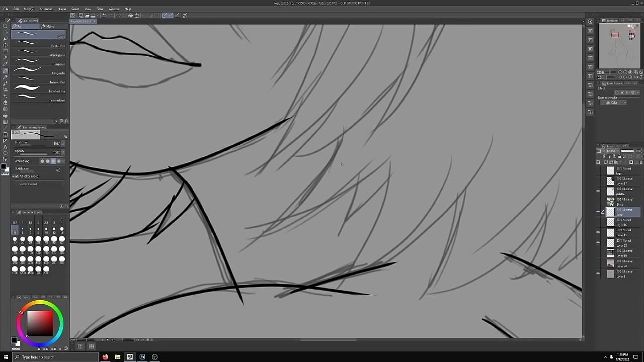Toggle the Adjust by speed checkbox
644x362 pixels.
point(17,176)
